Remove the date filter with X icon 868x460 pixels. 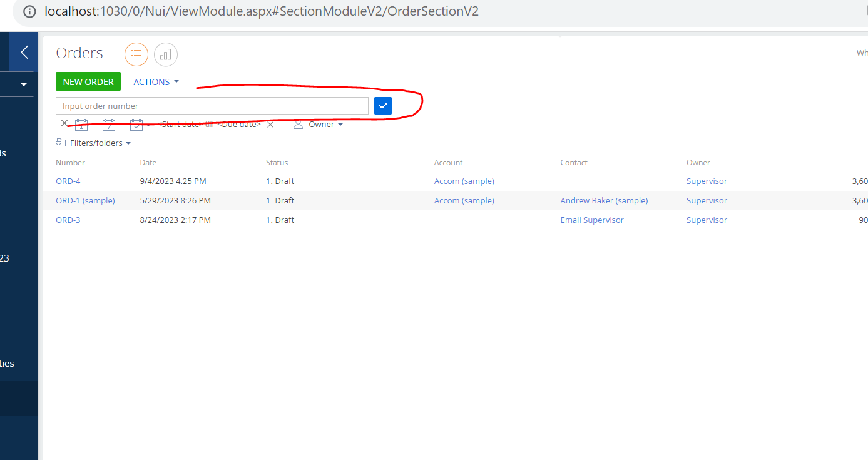pyautogui.click(x=64, y=123)
